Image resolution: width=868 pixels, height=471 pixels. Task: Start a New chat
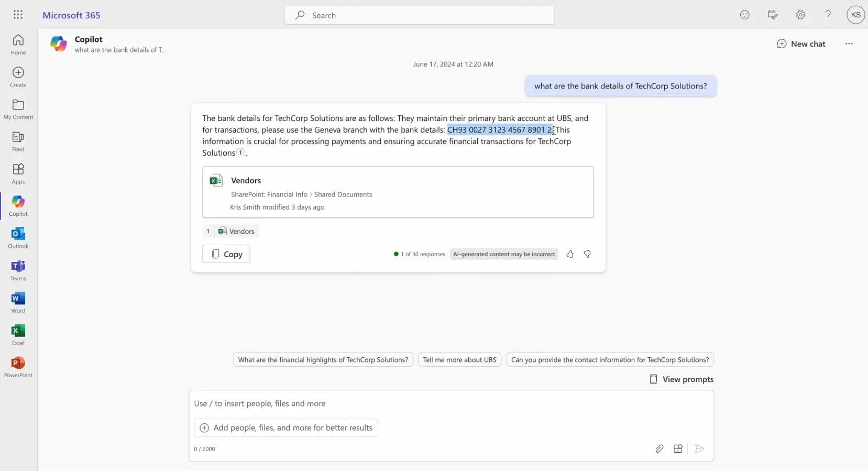[801, 44]
